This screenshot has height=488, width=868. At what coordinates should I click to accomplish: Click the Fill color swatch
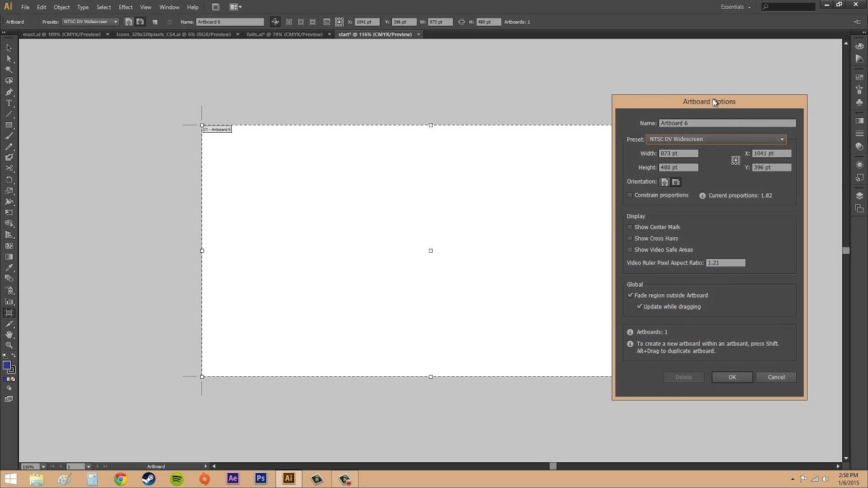[7, 366]
